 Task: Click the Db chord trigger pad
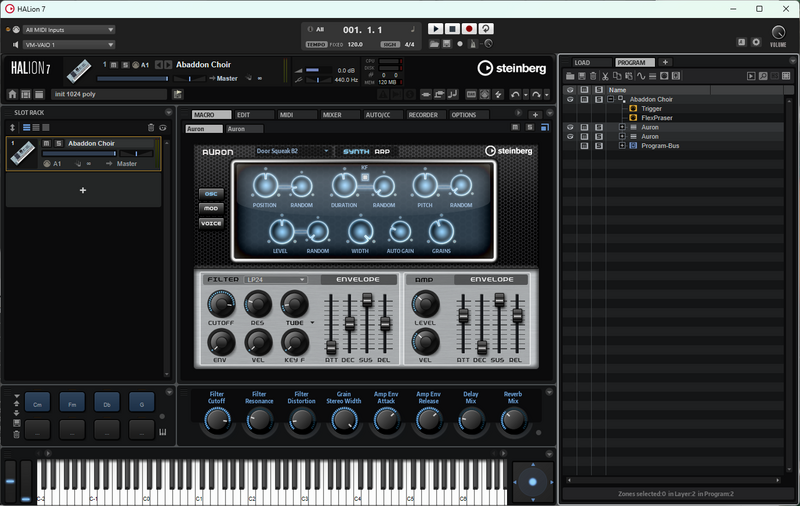pyautogui.click(x=107, y=402)
